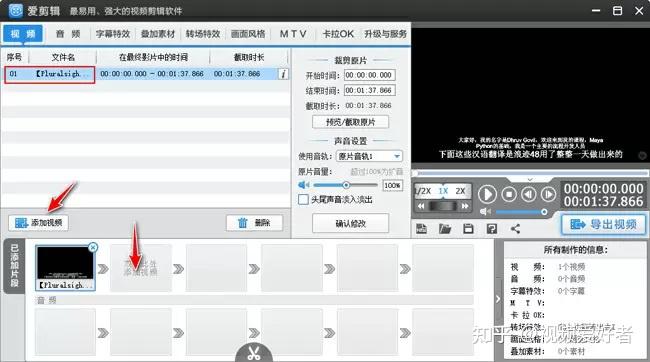
Task: Select 2X playback speed
Action: point(460,191)
